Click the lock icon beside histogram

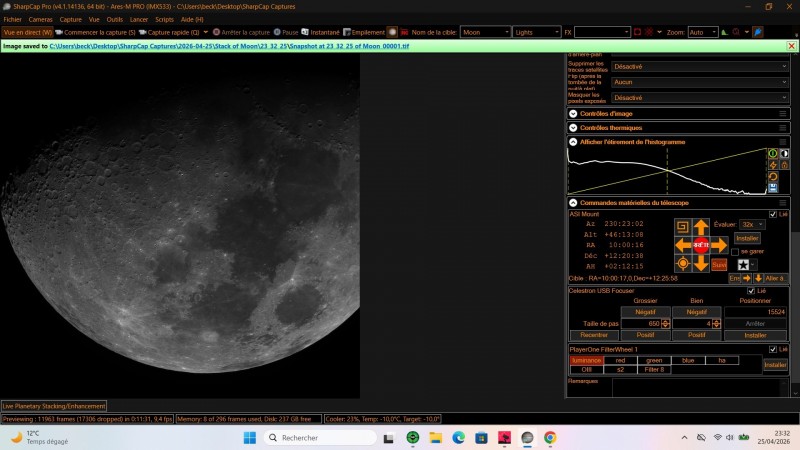pos(785,165)
